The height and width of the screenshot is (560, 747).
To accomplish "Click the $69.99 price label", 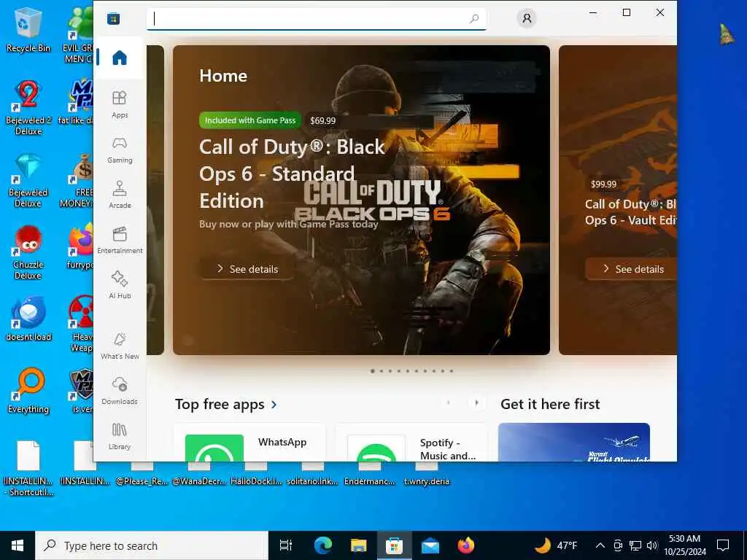I will (x=322, y=120).
